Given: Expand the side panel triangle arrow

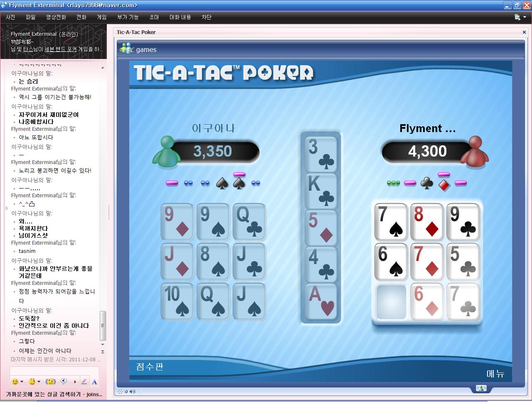Looking at the screenshot, I should [7, 208].
